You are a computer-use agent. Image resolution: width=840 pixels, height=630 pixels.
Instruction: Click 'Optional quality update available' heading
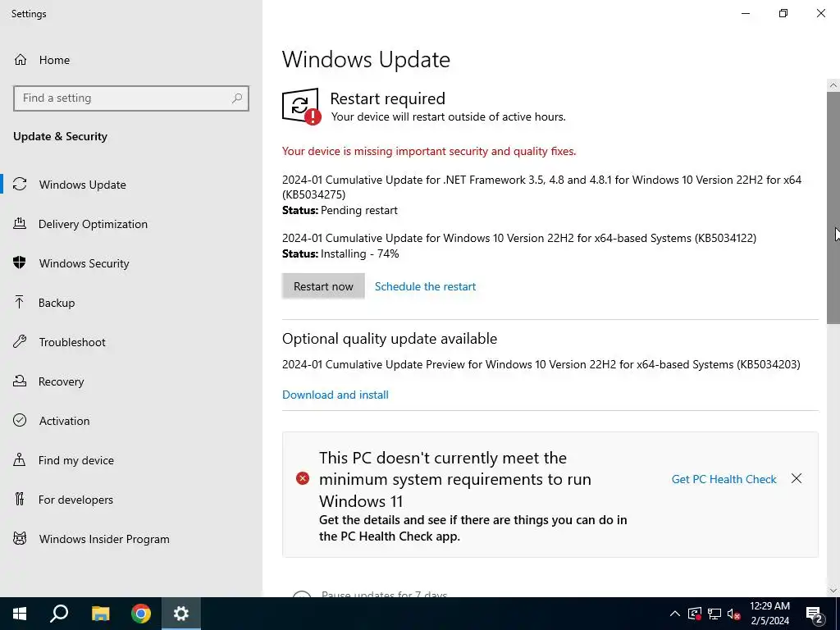point(390,339)
